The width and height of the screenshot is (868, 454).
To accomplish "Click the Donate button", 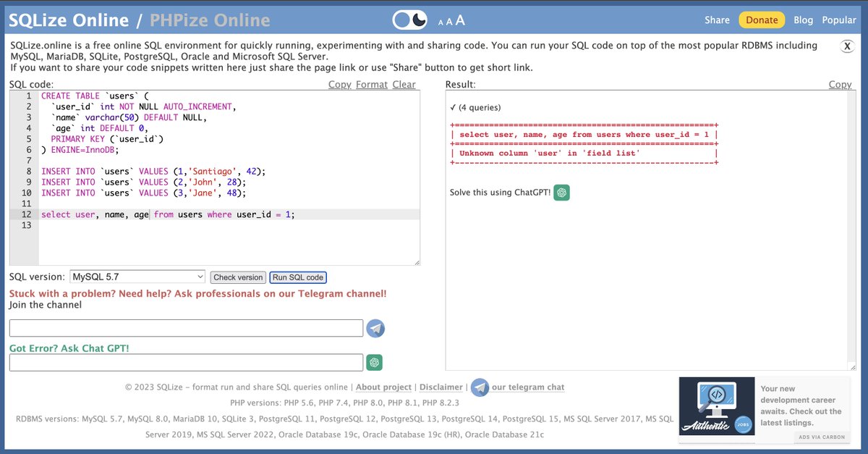I will tap(761, 20).
